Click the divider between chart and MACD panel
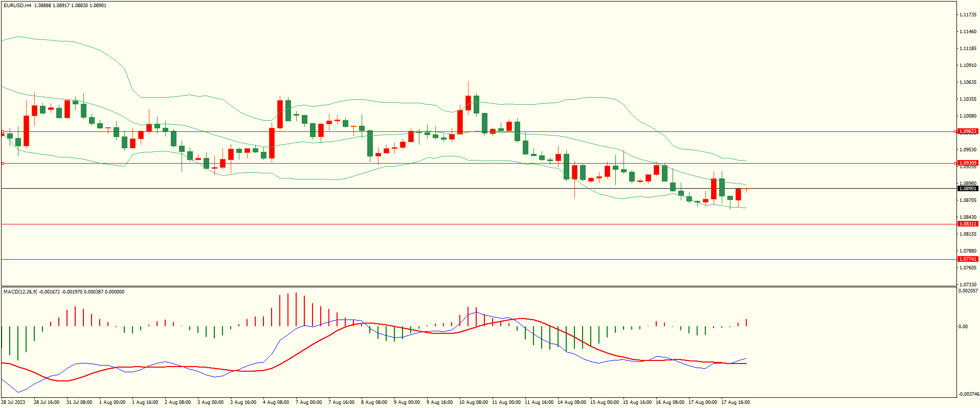 478,286
